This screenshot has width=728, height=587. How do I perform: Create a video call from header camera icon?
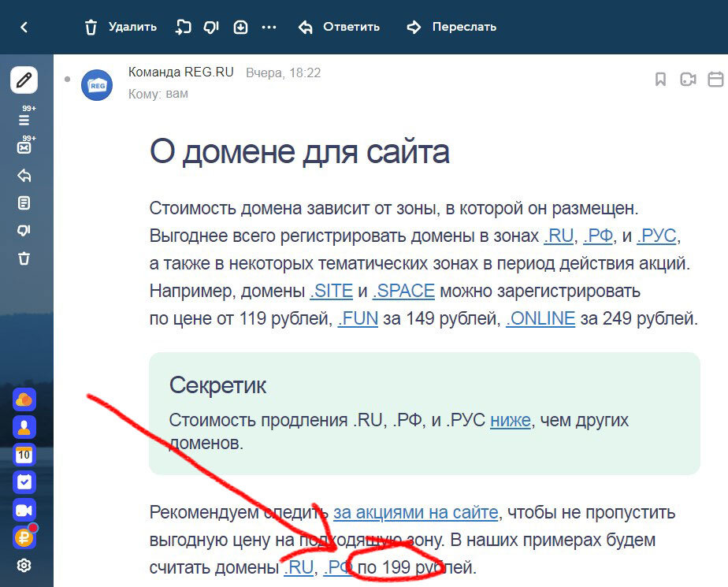point(688,80)
